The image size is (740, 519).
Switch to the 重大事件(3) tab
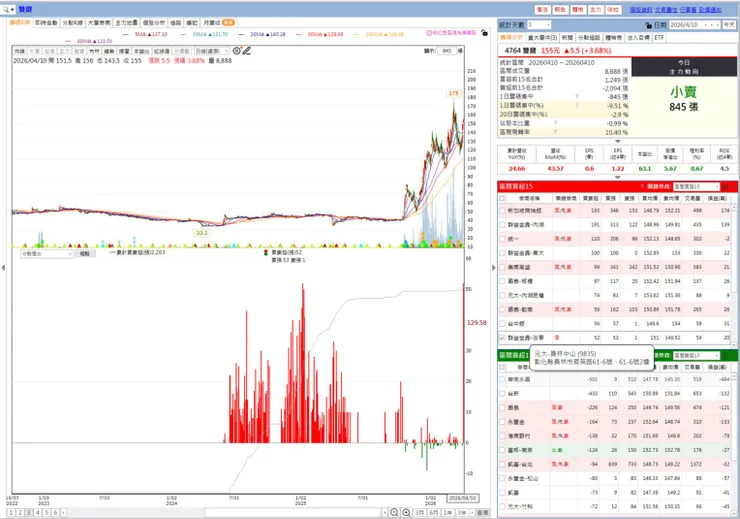[x=543, y=37]
